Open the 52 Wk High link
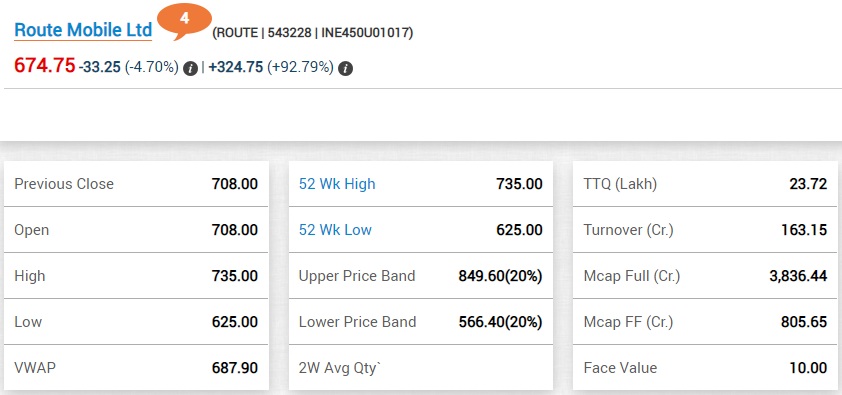This screenshot has height=395, width=842. [x=337, y=184]
